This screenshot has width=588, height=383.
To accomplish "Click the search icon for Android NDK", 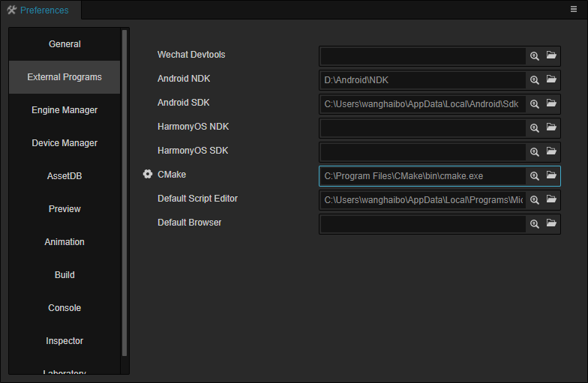I will pyautogui.click(x=534, y=80).
